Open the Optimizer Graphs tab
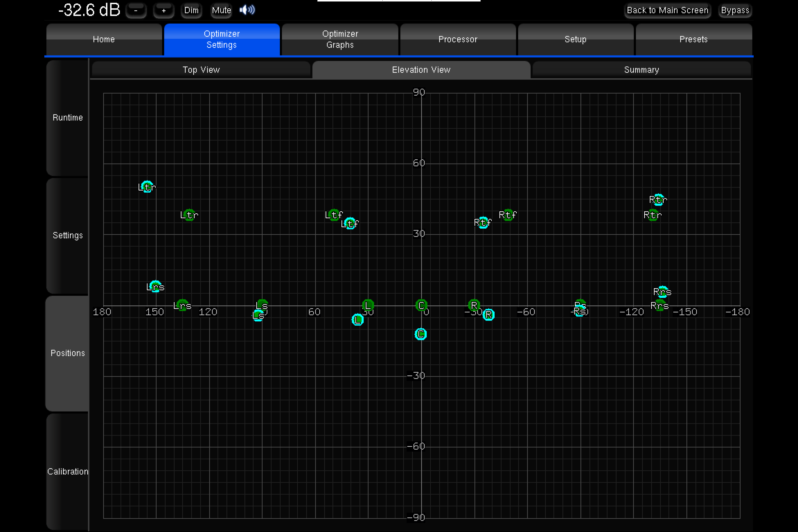This screenshot has width=798, height=532. [x=340, y=39]
